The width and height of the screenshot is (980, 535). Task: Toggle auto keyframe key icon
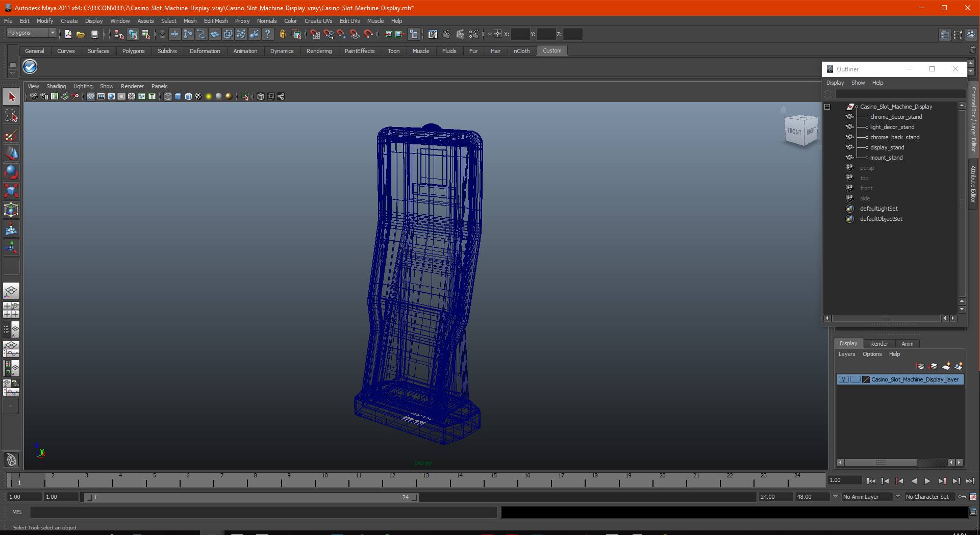(962, 497)
